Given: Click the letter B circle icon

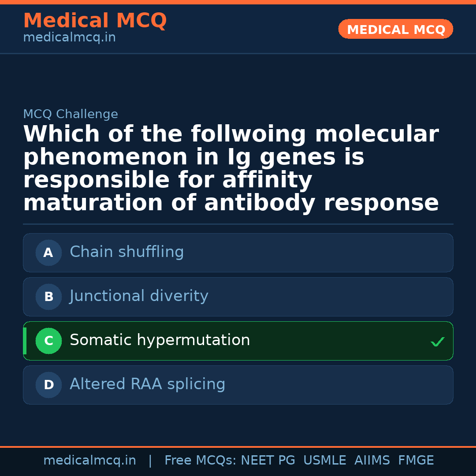Looking at the screenshot, I should (48, 297).
